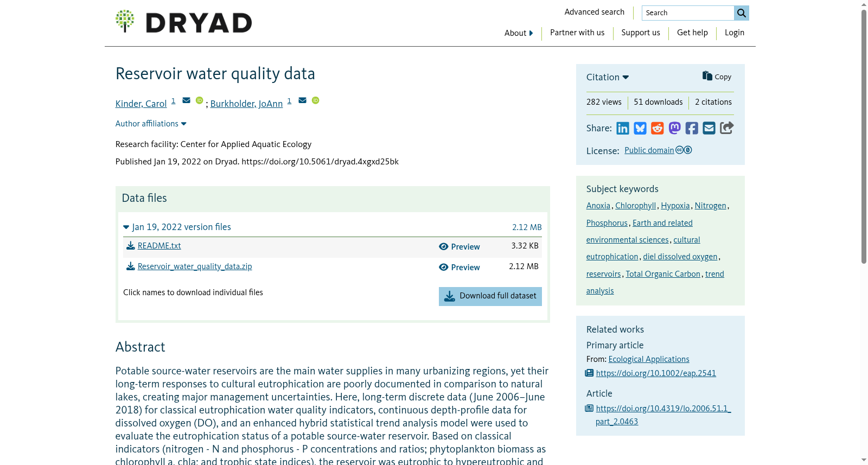
Task: Click the Creative Commons zero license icon
Action: pos(684,150)
